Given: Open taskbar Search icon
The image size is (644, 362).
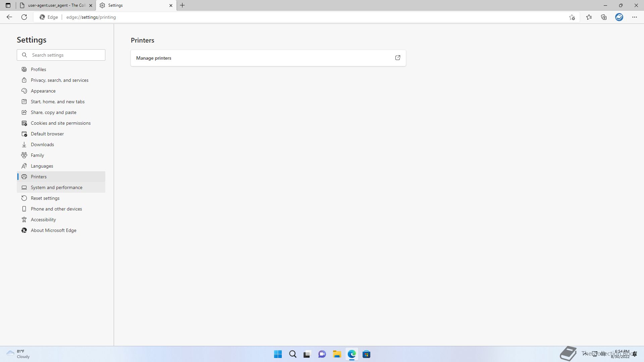Looking at the screenshot, I should (x=293, y=354).
